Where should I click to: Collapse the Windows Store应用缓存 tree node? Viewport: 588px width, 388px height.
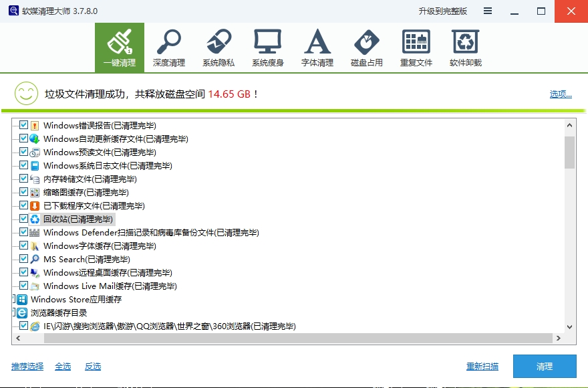coord(13,299)
